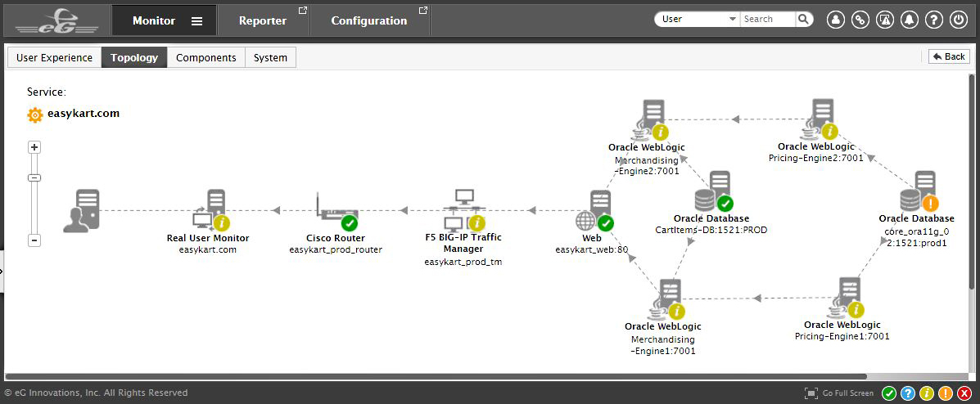Viewport: 980px width, 404px height.
Task: Open Merchandising-Engine1 WebLogic node icon
Action: coord(666,300)
